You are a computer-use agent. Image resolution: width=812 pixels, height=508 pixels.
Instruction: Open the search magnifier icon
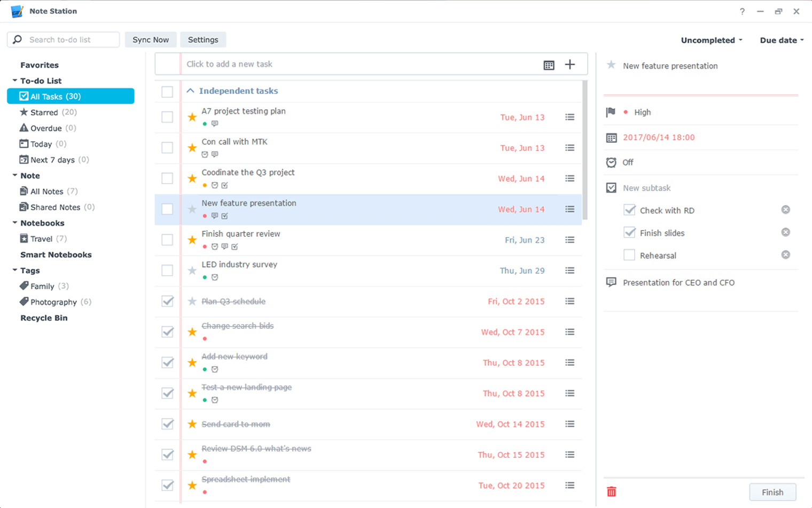pos(17,40)
